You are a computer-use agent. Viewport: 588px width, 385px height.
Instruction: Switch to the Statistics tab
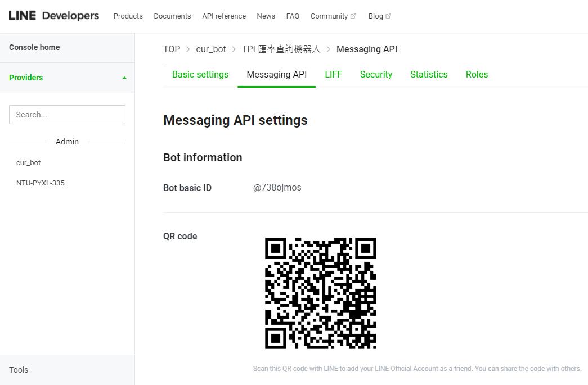pyautogui.click(x=429, y=75)
